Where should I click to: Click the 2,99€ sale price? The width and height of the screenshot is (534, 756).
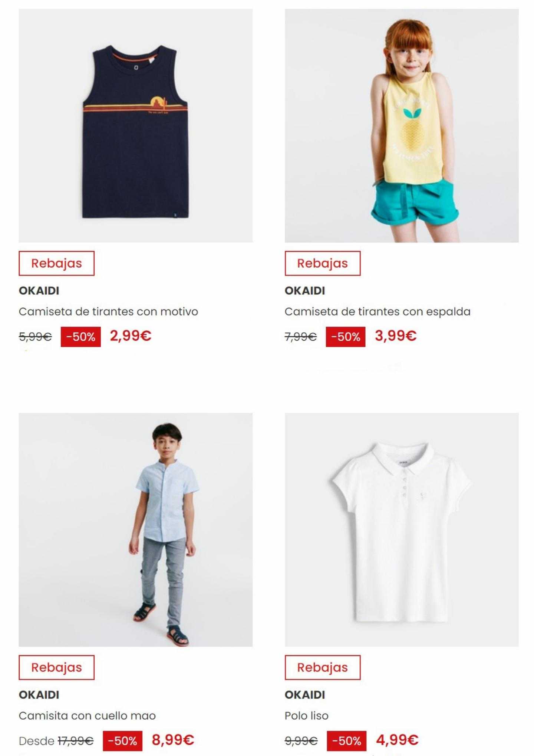click(x=131, y=336)
